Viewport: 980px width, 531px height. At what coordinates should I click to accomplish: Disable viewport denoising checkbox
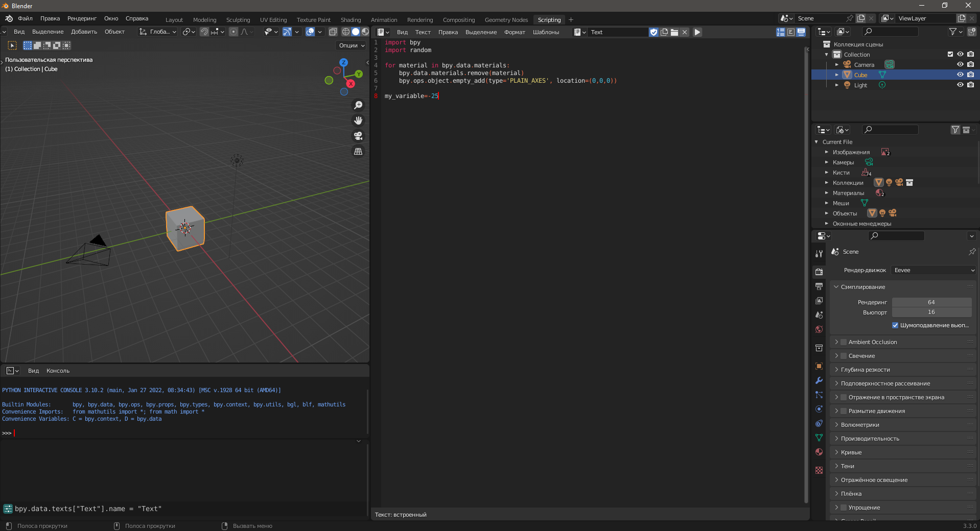coord(895,325)
